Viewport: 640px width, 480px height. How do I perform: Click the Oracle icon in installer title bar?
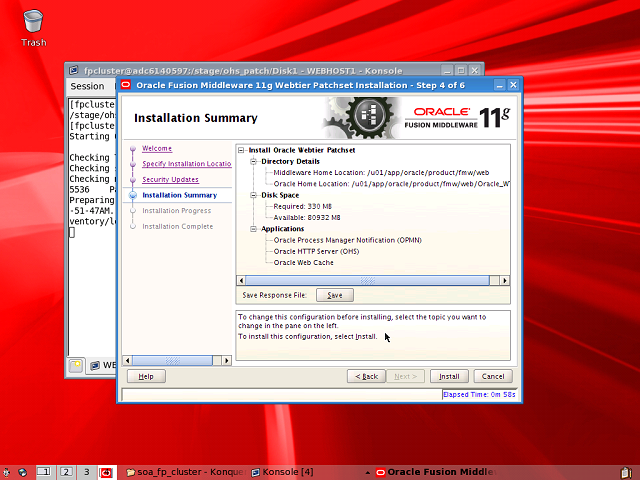(x=126, y=85)
